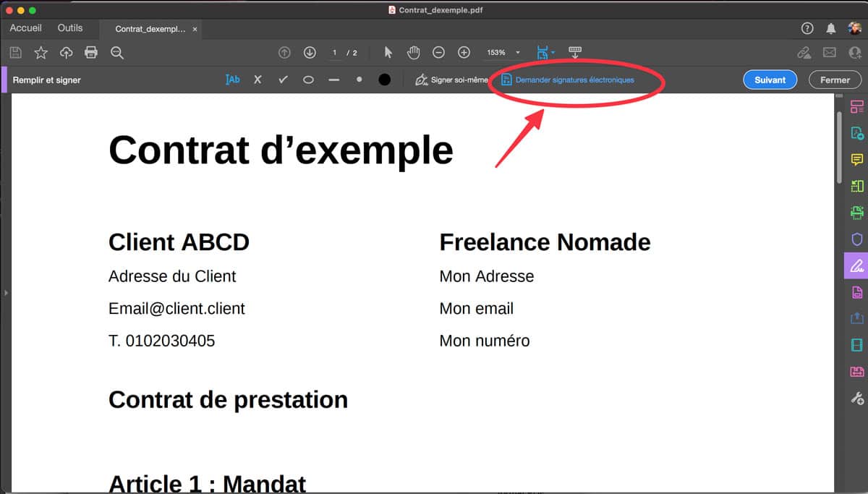
Task: Zoom out with the minus icon
Action: click(x=438, y=53)
